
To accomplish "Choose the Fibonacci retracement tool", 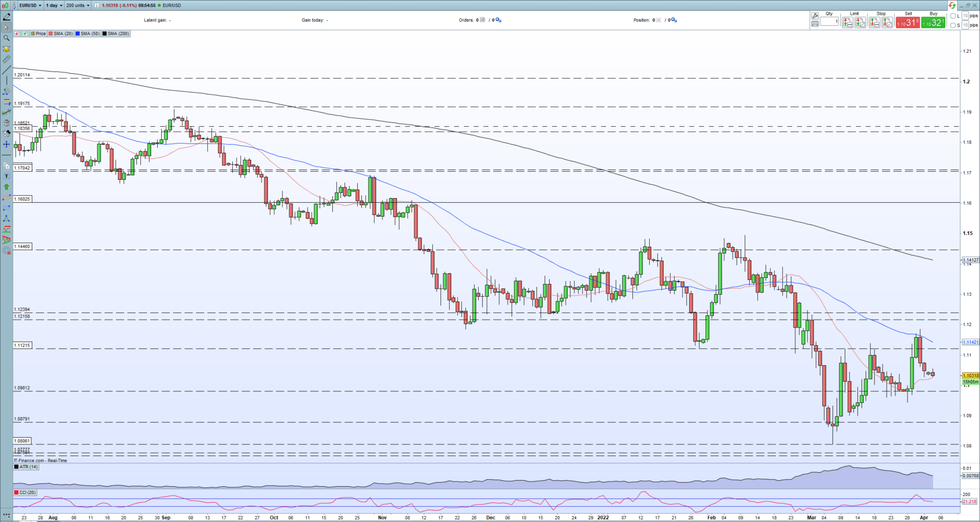I will pos(7,102).
